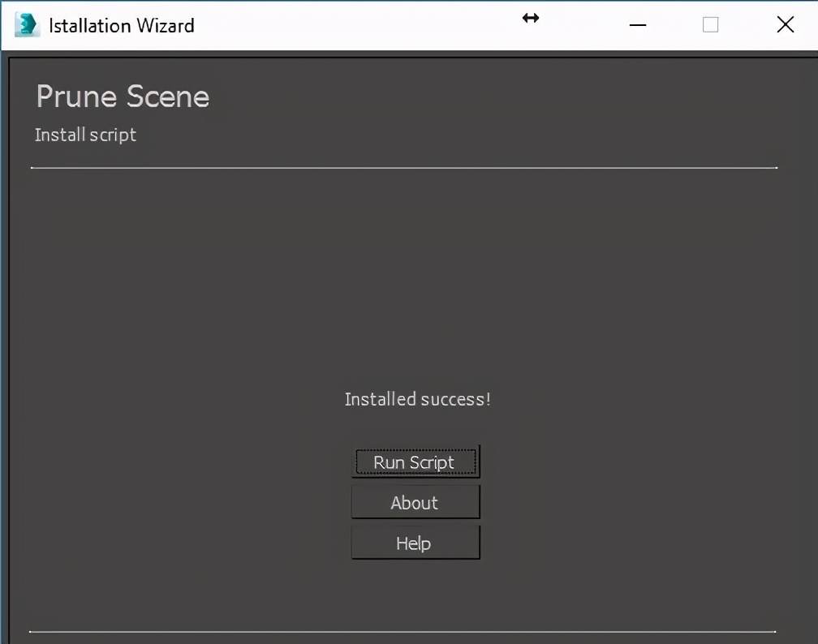Click the 'Prune Scene' heading text

coord(123,97)
